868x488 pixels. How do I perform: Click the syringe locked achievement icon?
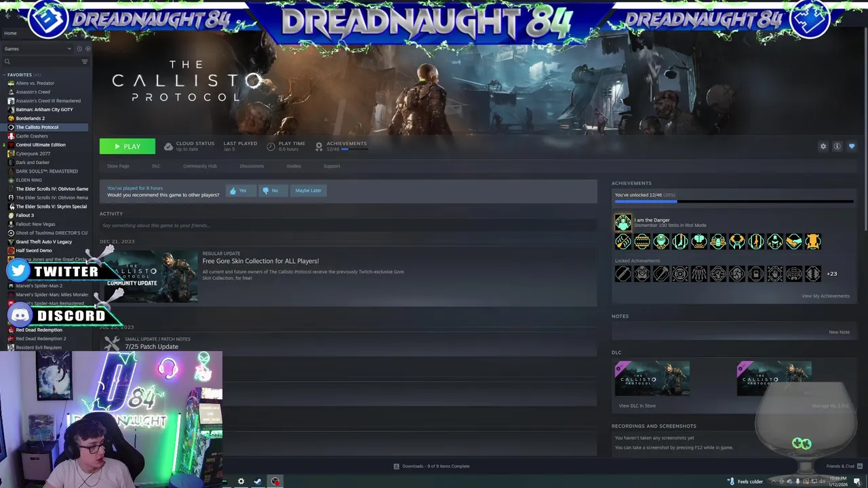[x=623, y=274]
